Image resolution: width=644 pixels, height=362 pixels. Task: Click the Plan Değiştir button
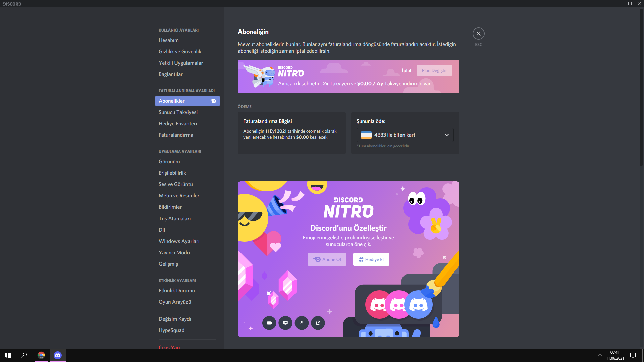coord(434,70)
